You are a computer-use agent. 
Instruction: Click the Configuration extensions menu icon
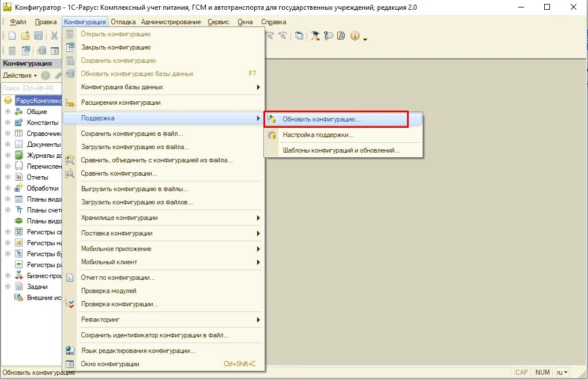coord(70,102)
